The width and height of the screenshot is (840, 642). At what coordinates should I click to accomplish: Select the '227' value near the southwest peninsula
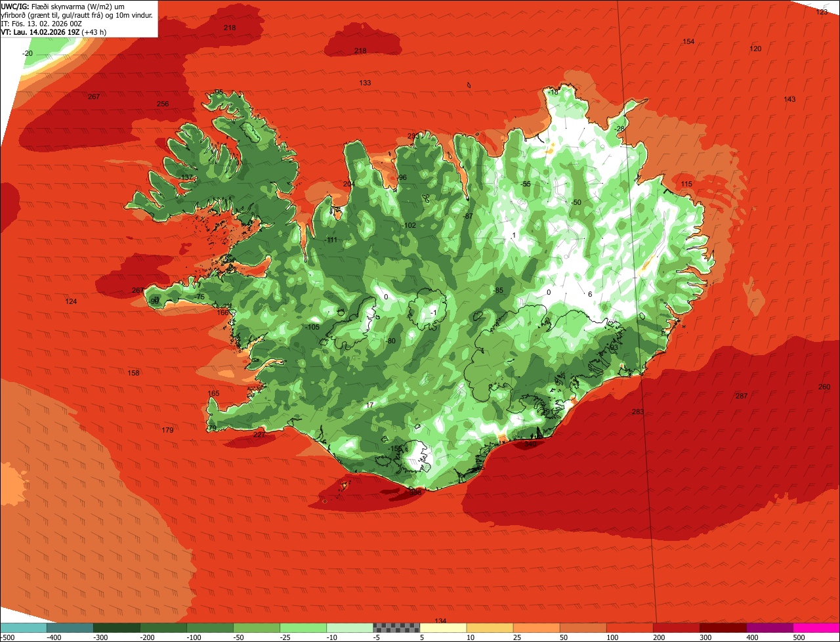(x=259, y=435)
